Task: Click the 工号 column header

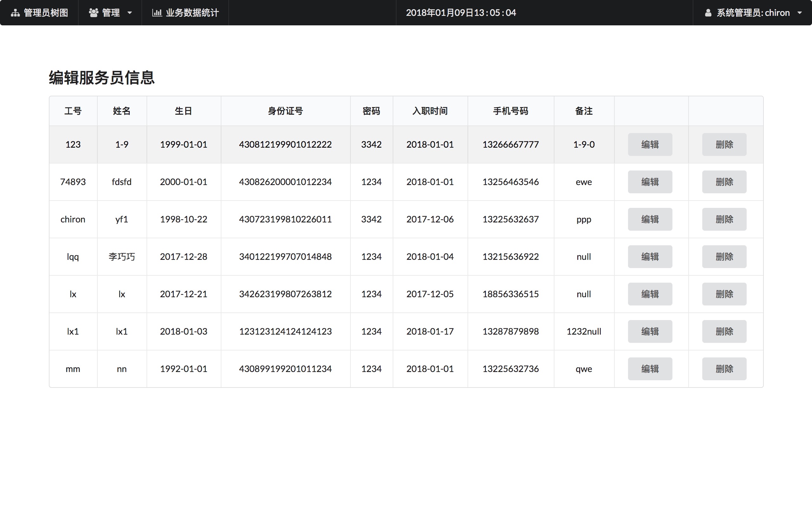Action: coord(73,111)
